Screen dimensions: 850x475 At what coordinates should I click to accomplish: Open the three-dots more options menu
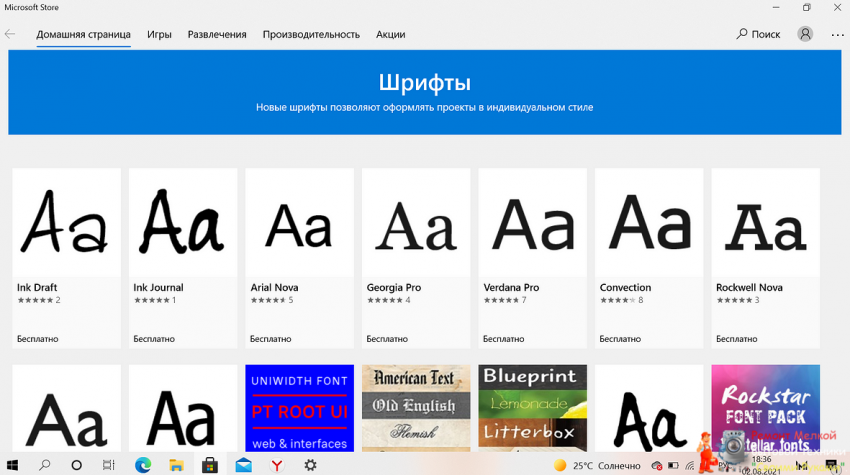tap(837, 34)
